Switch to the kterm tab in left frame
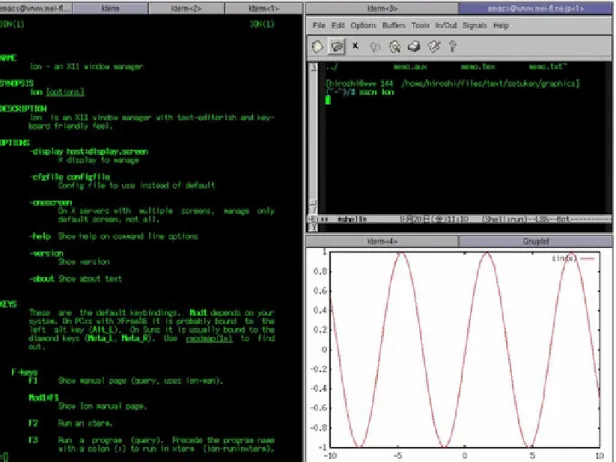The width and height of the screenshot is (616, 462). tap(110, 8)
